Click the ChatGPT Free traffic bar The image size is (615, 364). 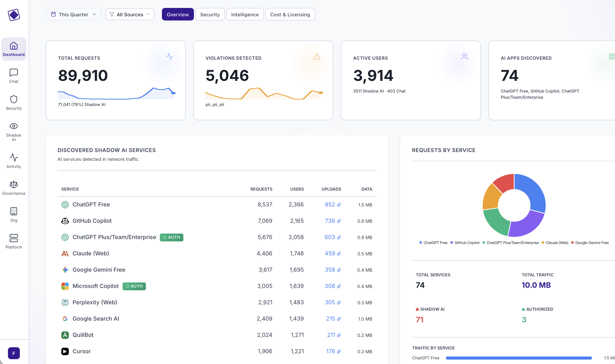click(x=519, y=358)
